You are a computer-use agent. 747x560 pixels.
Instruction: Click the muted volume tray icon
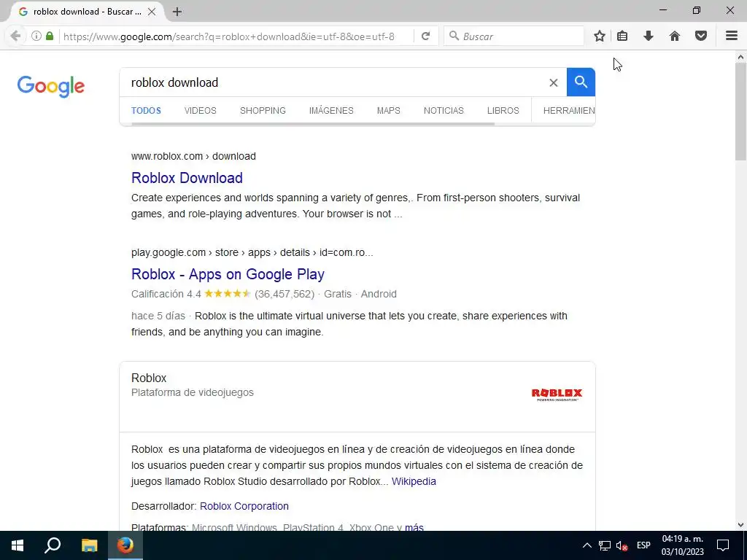coord(622,545)
